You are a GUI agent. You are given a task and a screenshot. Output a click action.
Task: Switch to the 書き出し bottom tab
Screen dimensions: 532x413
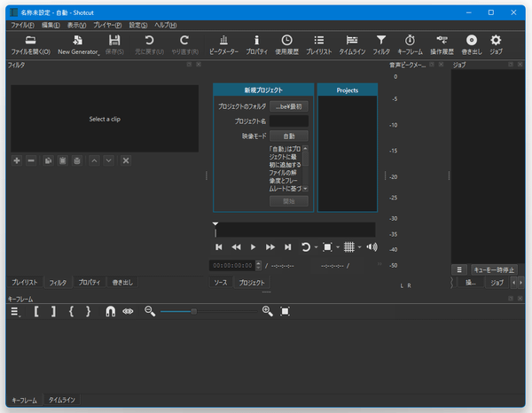click(122, 283)
